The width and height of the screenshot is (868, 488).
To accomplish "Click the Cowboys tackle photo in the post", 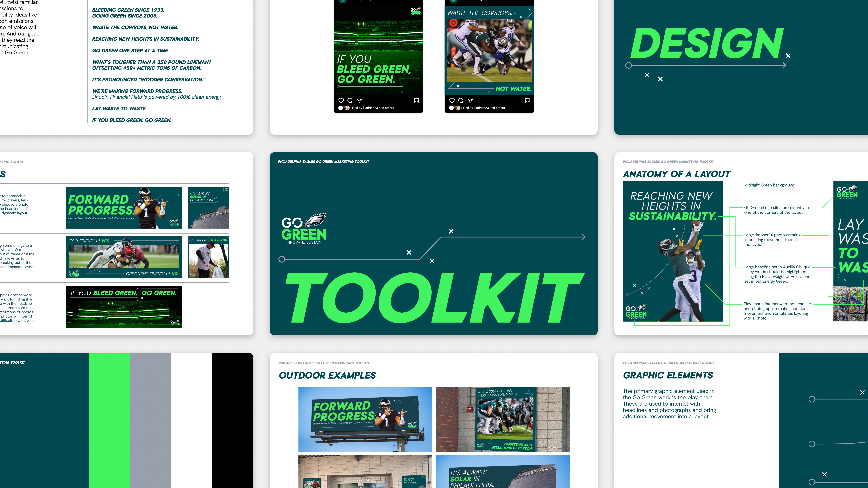I will coord(489,50).
